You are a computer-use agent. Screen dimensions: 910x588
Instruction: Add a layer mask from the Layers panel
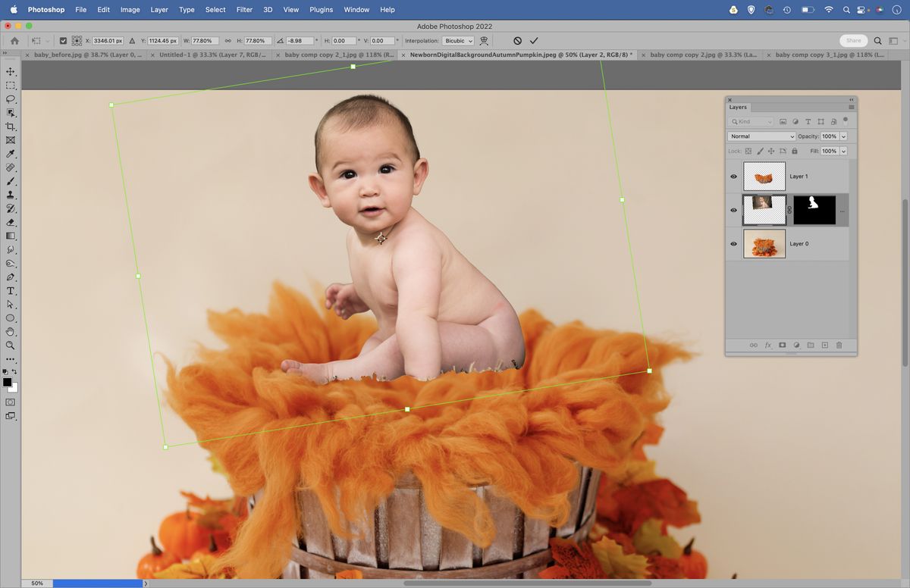pos(782,346)
